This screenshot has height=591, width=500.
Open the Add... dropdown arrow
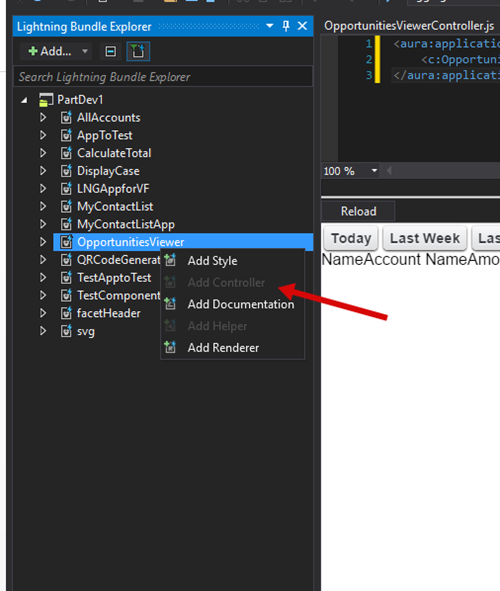coord(85,51)
